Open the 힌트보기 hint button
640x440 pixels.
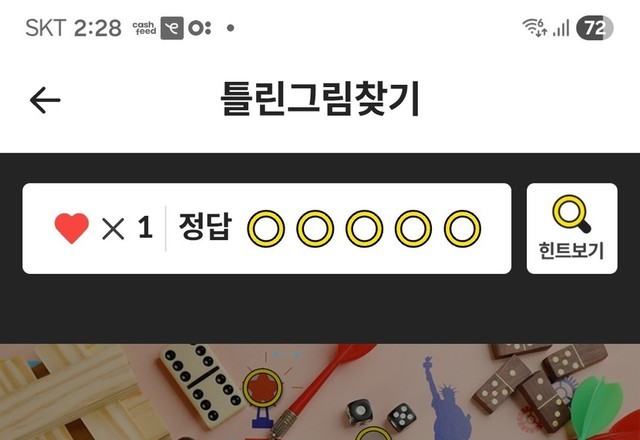[x=572, y=229]
